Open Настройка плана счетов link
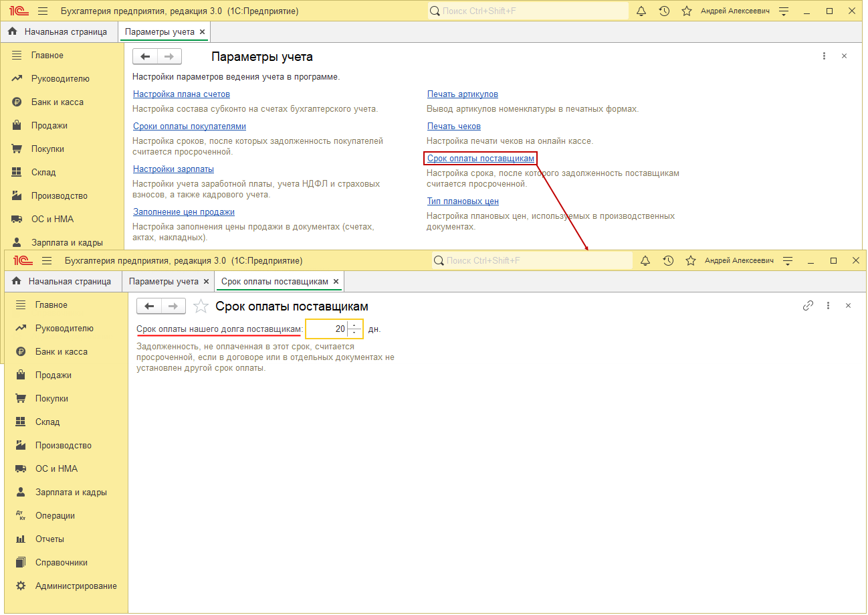The image size is (868, 615). click(x=181, y=94)
